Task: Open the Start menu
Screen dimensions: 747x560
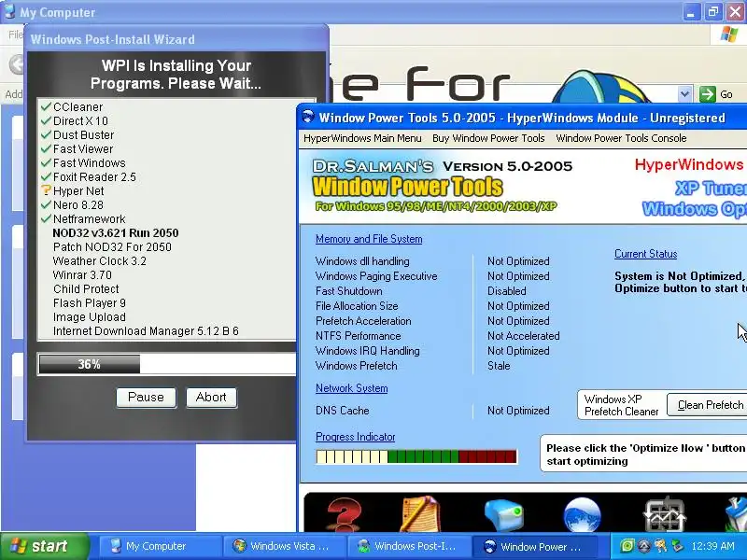Action: [44, 546]
